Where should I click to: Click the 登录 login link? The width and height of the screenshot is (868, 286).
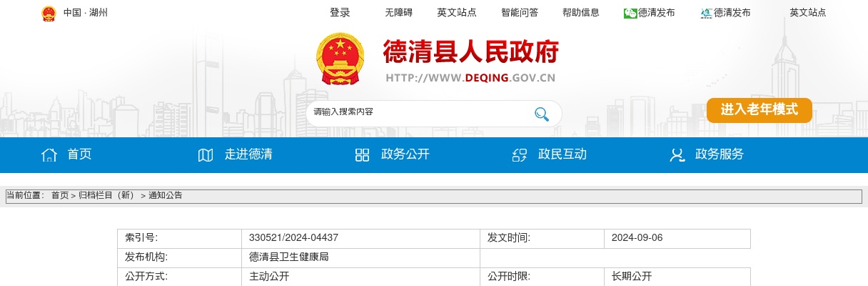pyautogui.click(x=340, y=13)
